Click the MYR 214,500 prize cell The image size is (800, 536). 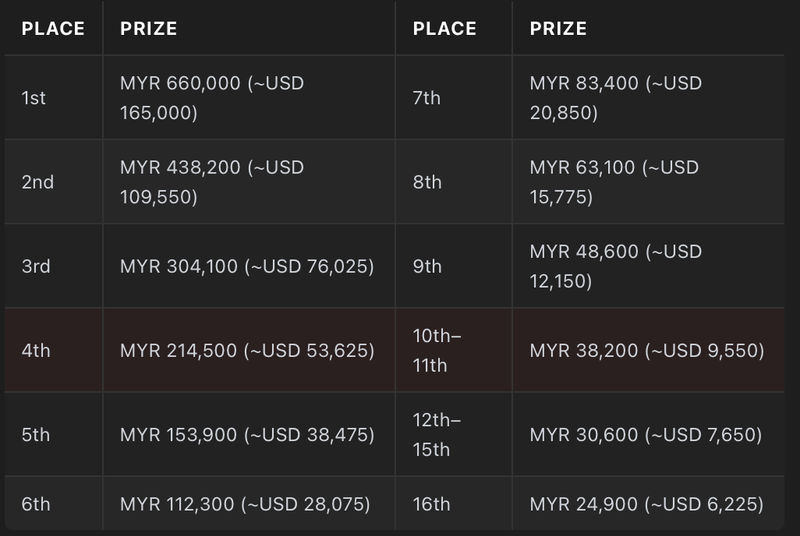click(248, 350)
